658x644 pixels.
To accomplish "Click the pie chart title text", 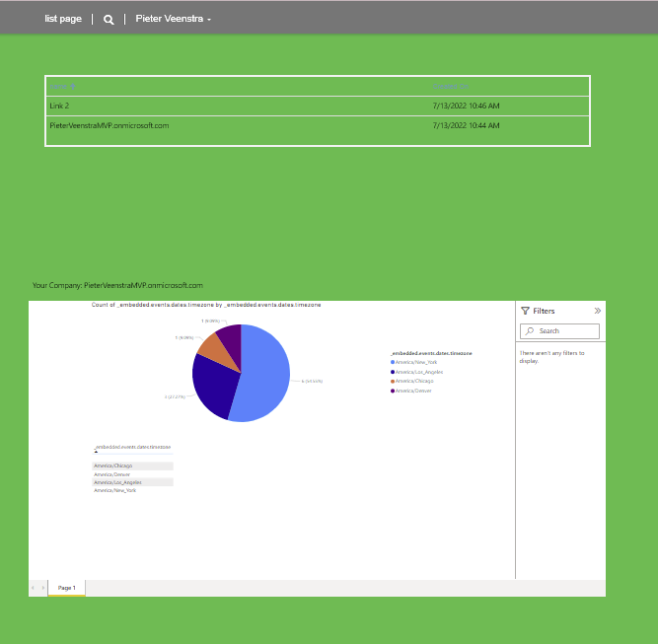I will pyautogui.click(x=206, y=305).
